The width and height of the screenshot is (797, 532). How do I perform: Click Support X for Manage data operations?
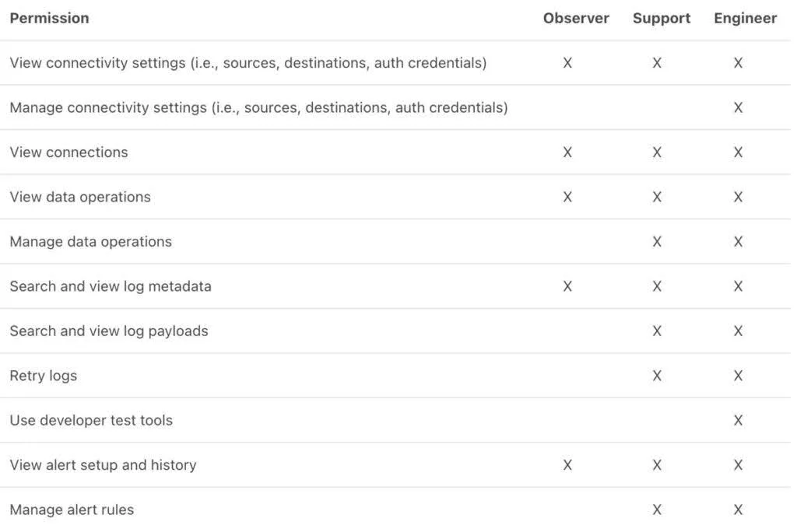click(x=657, y=242)
